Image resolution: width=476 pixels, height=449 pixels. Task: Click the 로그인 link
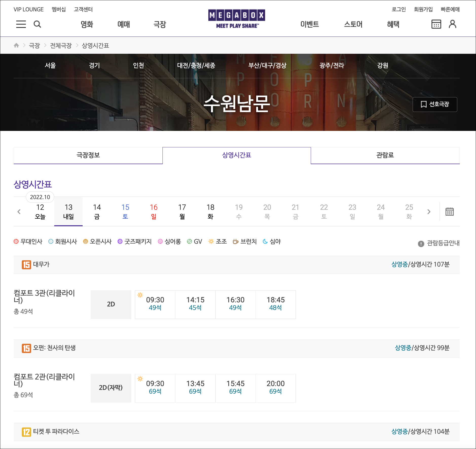399,9
